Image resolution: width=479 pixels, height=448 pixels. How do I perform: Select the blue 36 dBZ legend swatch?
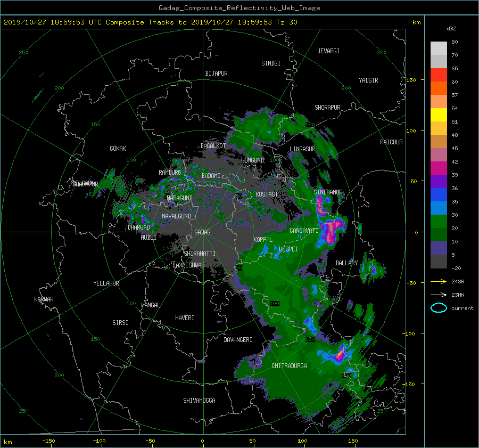439,194
